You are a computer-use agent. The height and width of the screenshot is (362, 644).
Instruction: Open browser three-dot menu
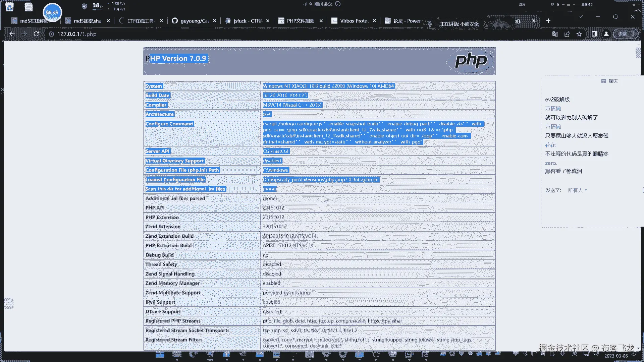pyautogui.click(x=633, y=34)
